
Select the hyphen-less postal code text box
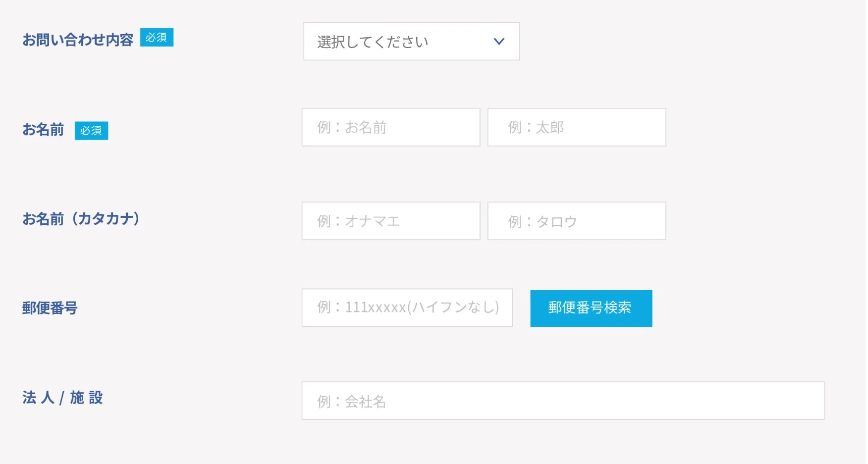(407, 308)
